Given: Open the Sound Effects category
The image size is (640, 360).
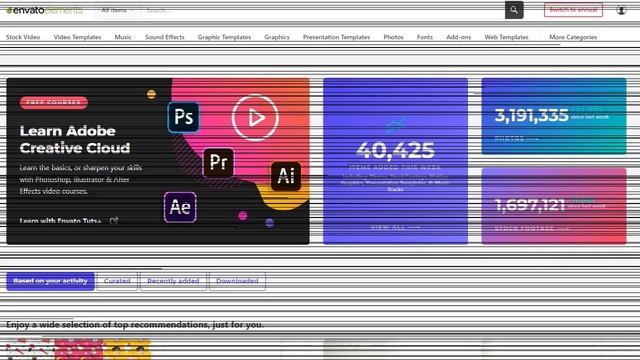Looking at the screenshot, I should pyautogui.click(x=164, y=37).
